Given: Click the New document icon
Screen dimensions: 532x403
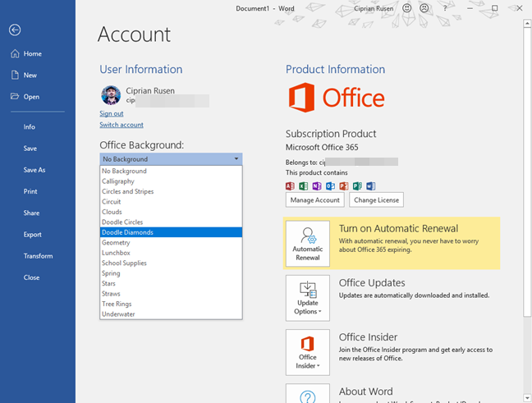Looking at the screenshot, I should pos(15,75).
